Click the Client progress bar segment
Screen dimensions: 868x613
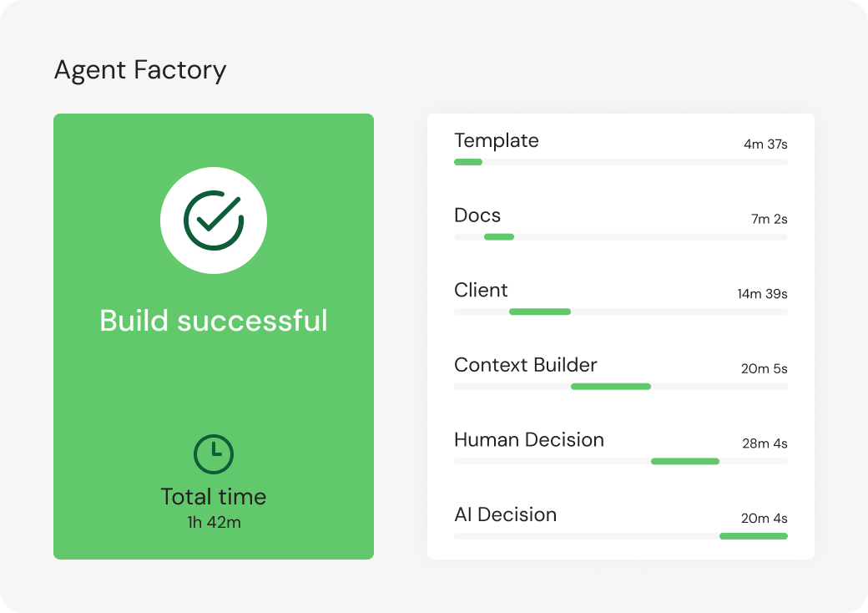[x=540, y=312]
